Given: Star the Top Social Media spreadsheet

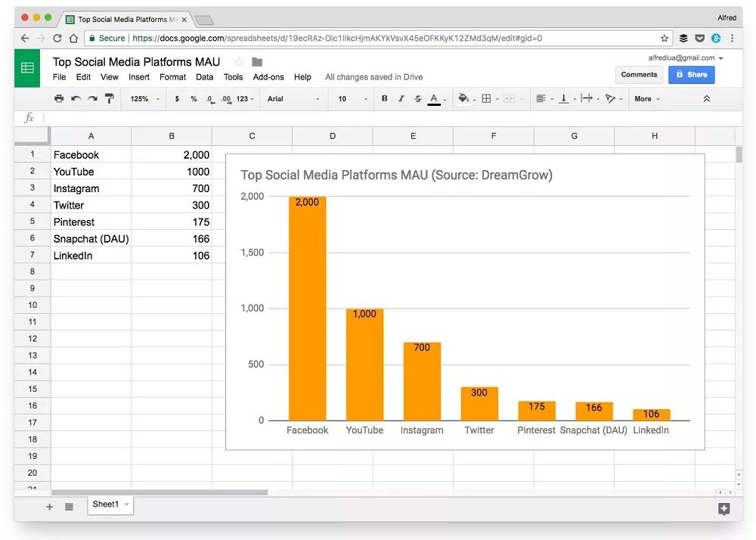Looking at the screenshot, I should click(239, 62).
